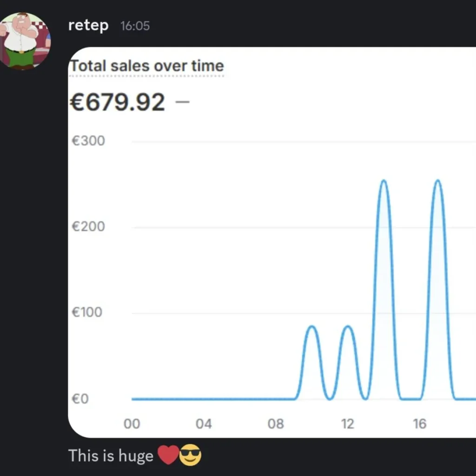The width and height of the screenshot is (476, 476).
Task: Click the 12 hour x-axis label
Action: [347, 424]
